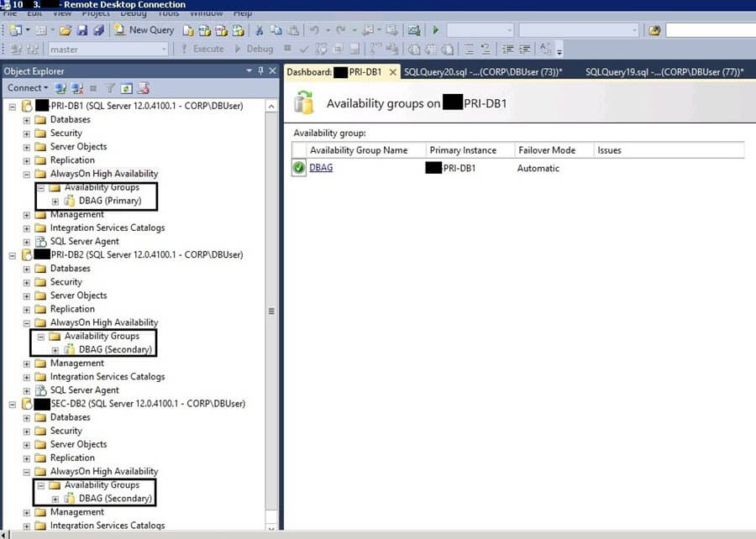Click Specify Values for Template Parameters icon

[545, 48]
